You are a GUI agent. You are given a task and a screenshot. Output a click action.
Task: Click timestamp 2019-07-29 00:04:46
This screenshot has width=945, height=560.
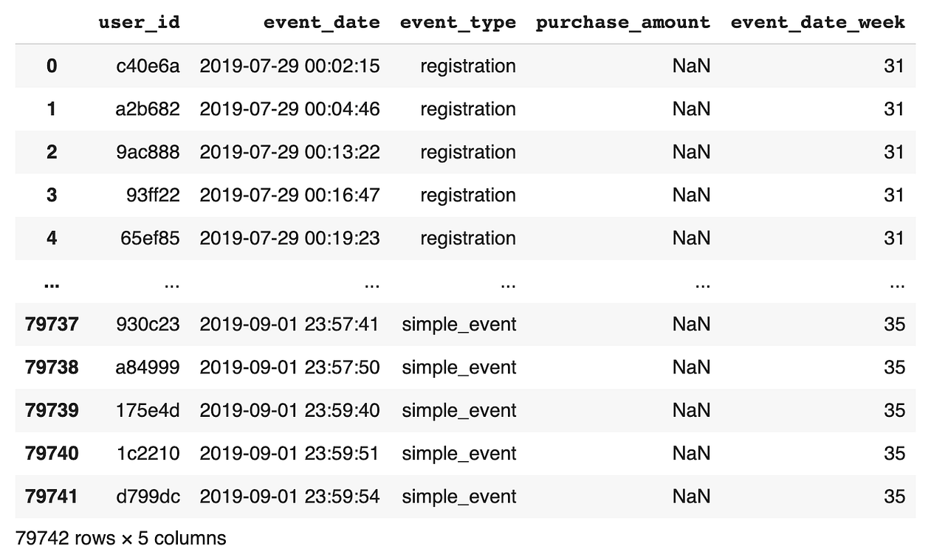(x=289, y=109)
